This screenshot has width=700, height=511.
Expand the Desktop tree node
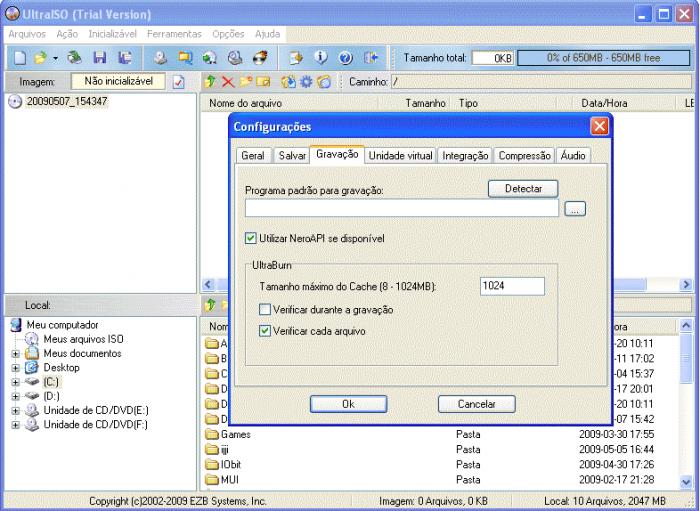click(x=16, y=368)
